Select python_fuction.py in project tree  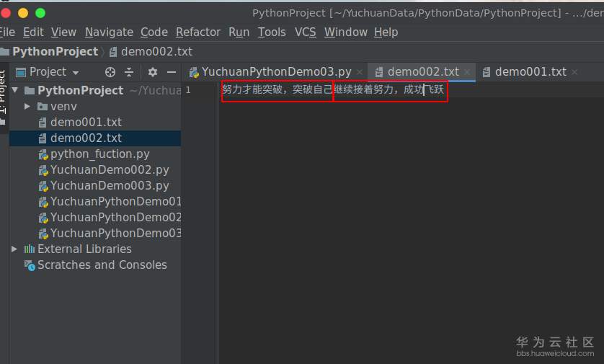(99, 154)
